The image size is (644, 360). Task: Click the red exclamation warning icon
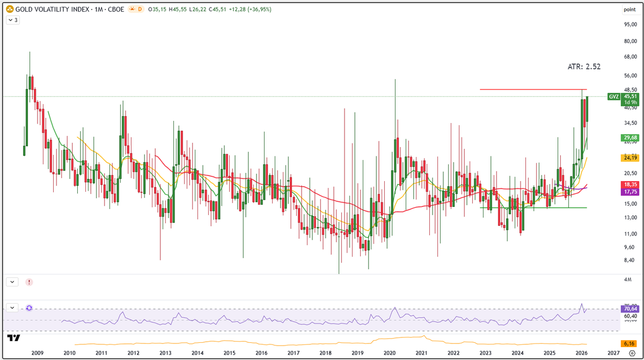28,282
